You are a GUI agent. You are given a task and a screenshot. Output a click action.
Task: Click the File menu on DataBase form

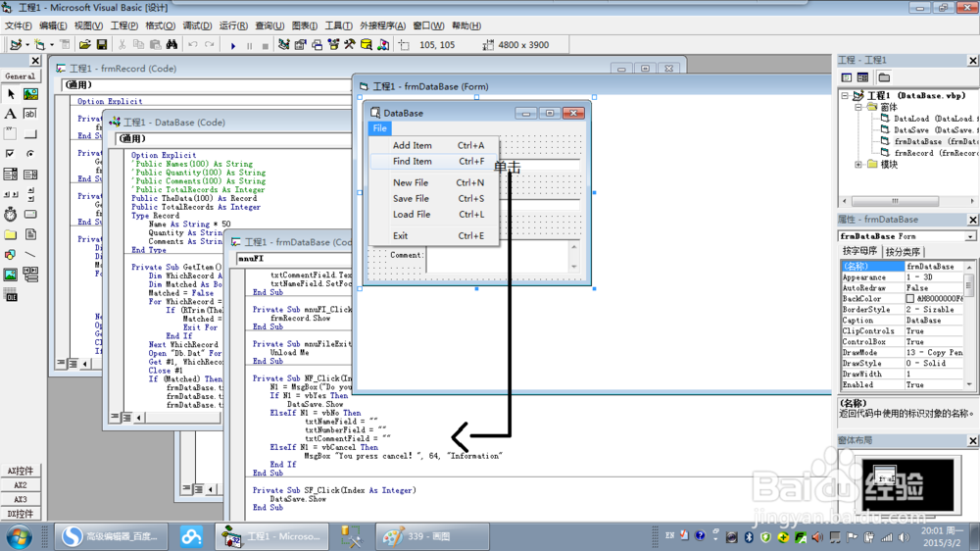pyautogui.click(x=379, y=128)
